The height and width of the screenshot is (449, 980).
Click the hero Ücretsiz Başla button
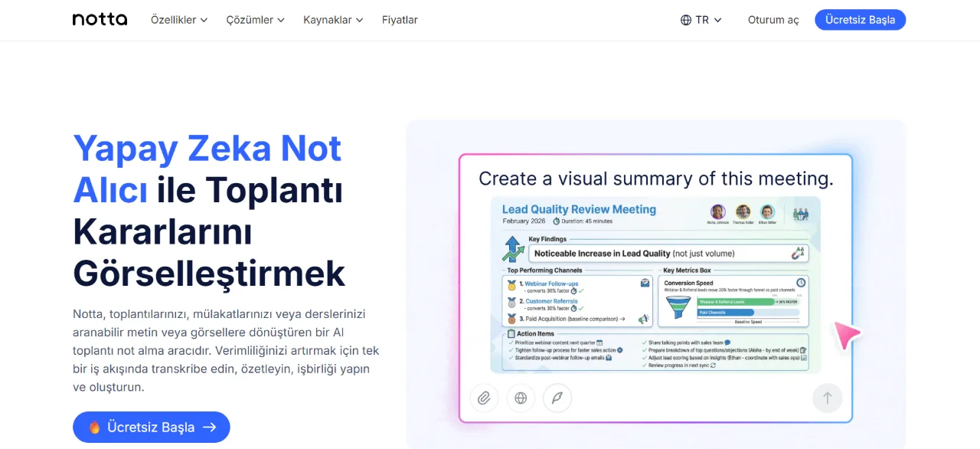152,428
